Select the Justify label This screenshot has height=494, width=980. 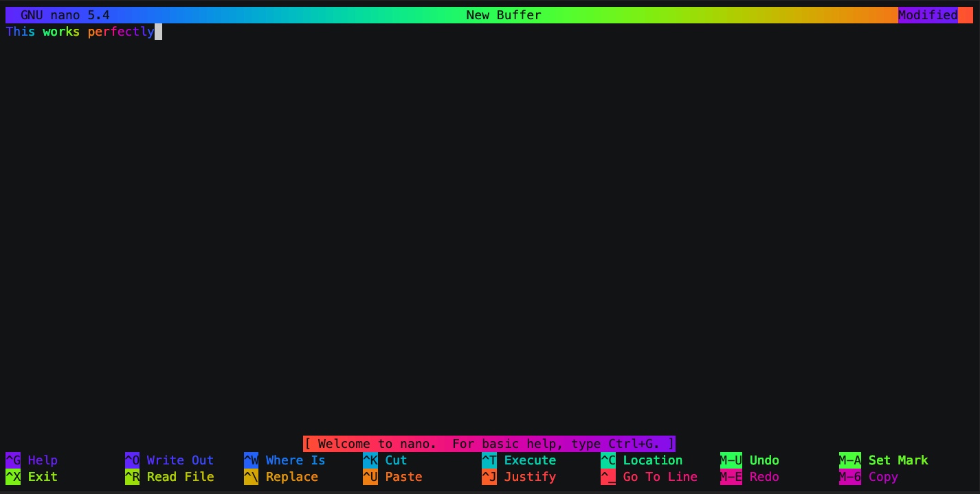tap(530, 477)
